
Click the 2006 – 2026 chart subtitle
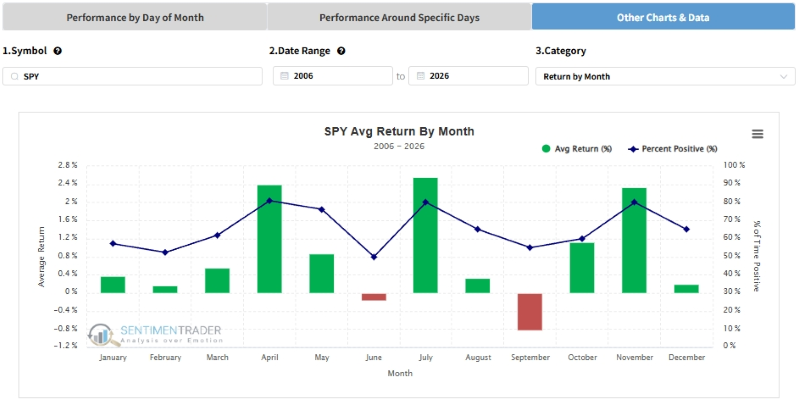tap(399, 146)
